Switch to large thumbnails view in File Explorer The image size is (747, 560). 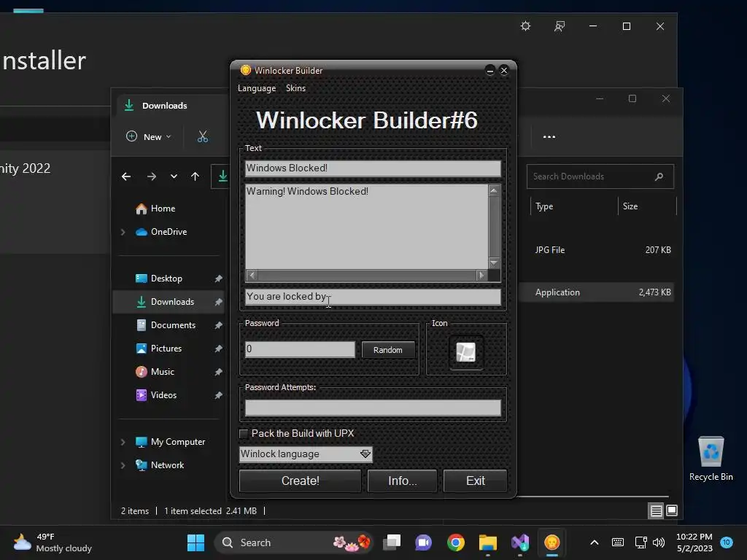(x=672, y=511)
